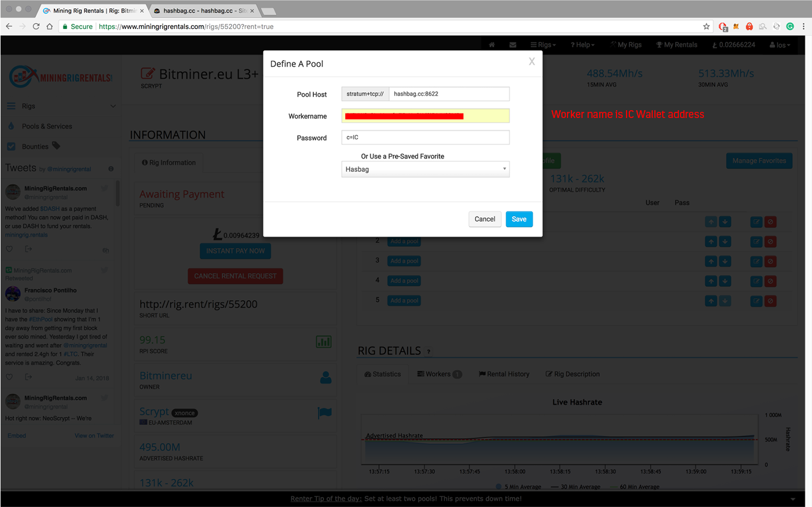812x507 pixels.
Task: Switch to the Rental History tab
Action: point(504,374)
